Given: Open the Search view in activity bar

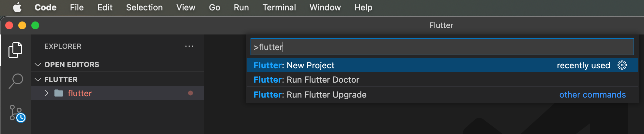Looking at the screenshot, I should click(x=15, y=81).
